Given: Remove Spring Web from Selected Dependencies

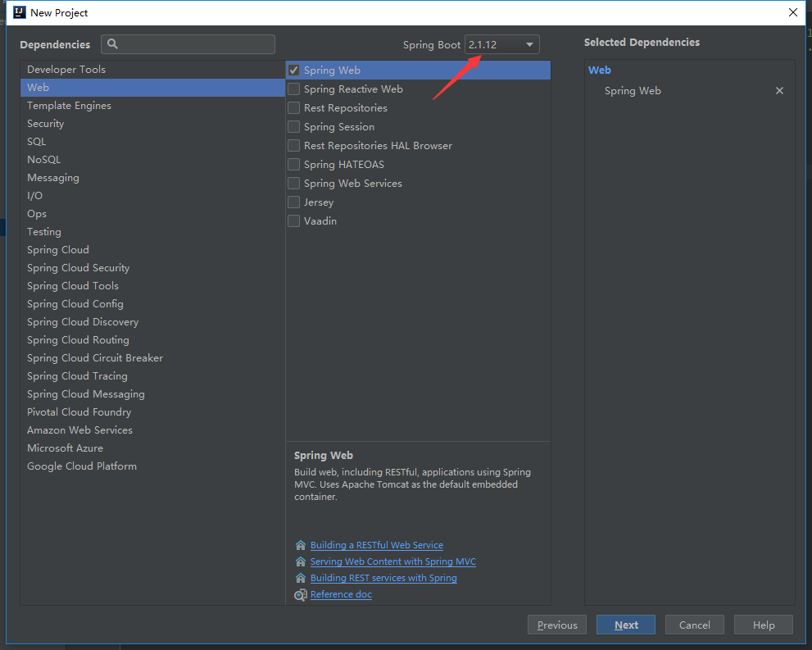Looking at the screenshot, I should click(x=779, y=91).
